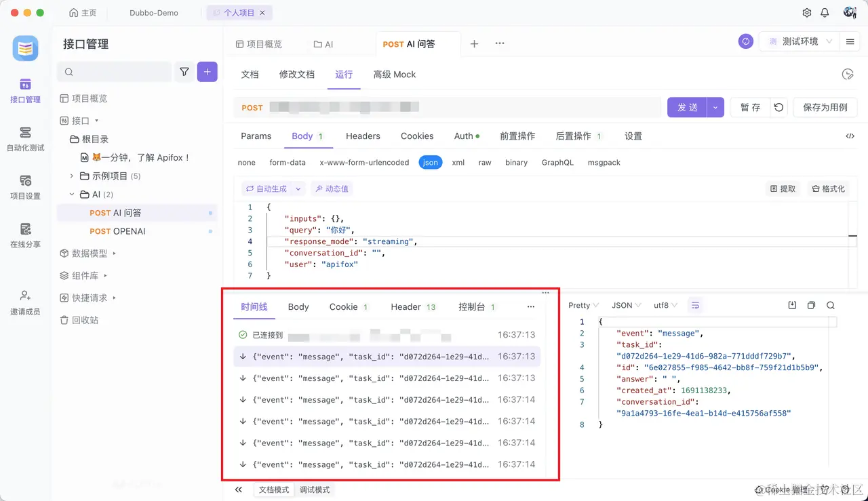Open 项目设置 in the left sidebar
868x501 pixels.
pyautogui.click(x=25, y=187)
